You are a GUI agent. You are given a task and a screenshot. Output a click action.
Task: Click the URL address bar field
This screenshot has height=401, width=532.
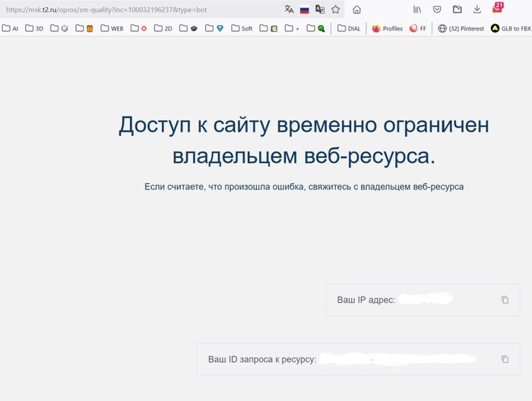click(137, 10)
